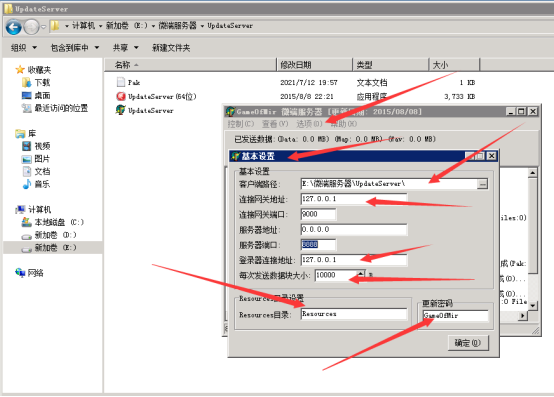Click scroll right arrow in GameOfMir log
This screenshot has width=554, height=397.
(x=522, y=315)
